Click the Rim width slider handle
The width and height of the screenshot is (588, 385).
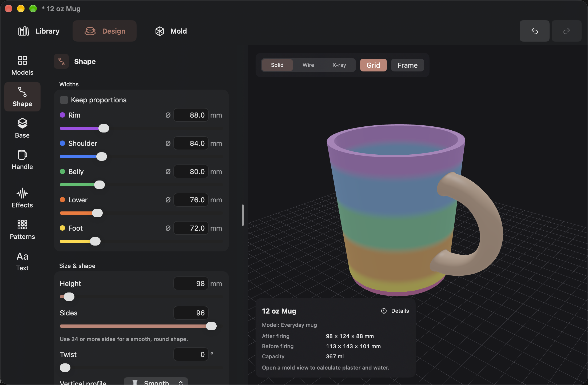pos(104,128)
